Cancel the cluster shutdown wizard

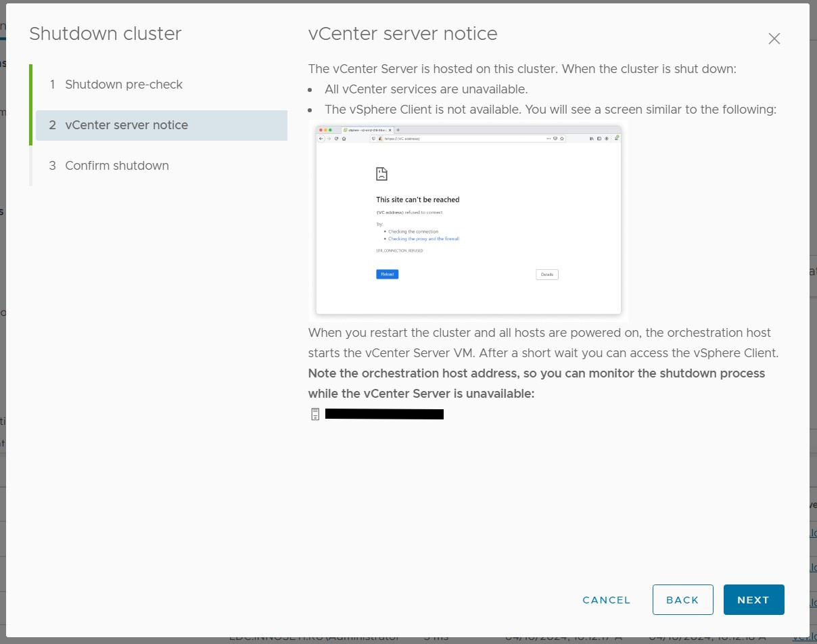[x=606, y=599]
